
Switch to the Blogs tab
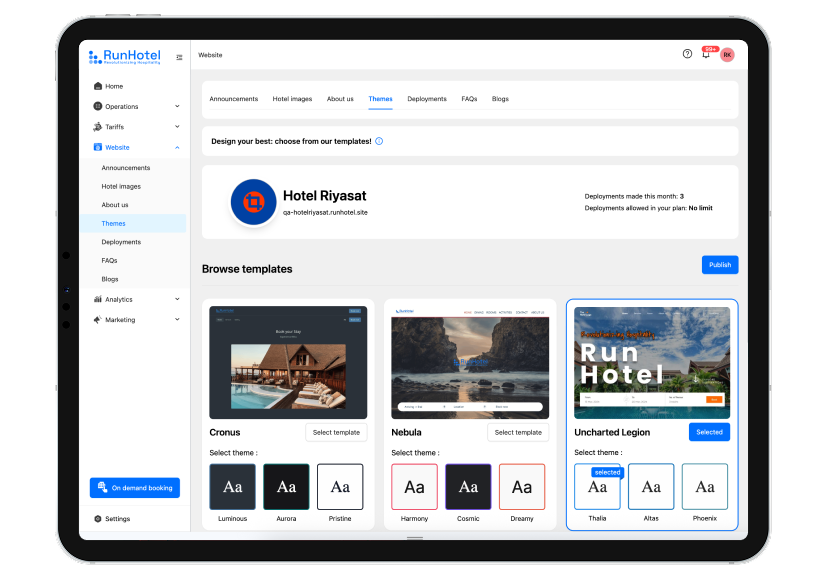click(500, 99)
